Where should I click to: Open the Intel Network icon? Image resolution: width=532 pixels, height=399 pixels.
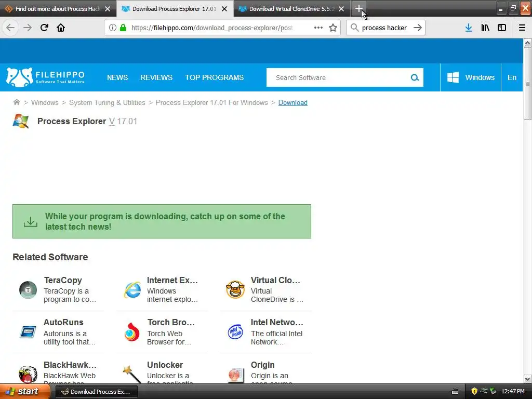235,332
